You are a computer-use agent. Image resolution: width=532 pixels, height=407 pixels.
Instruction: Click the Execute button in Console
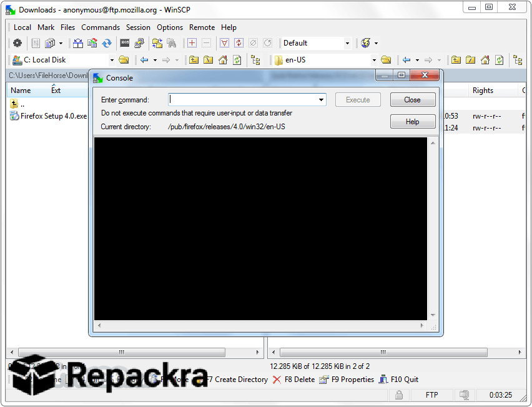[x=358, y=100]
